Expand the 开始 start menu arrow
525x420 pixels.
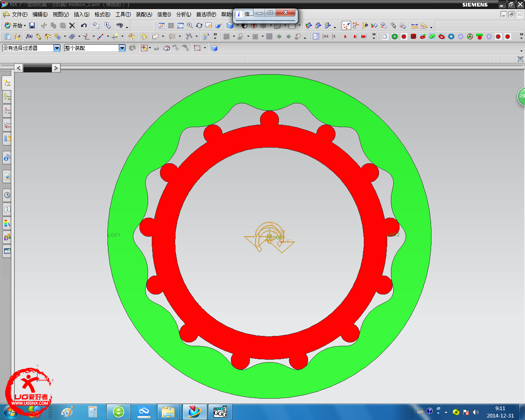tap(25, 26)
